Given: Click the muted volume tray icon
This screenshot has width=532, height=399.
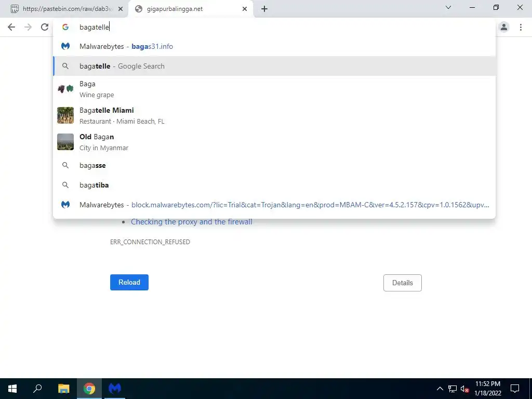Looking at the screenshot, I should tap(464, 389).
